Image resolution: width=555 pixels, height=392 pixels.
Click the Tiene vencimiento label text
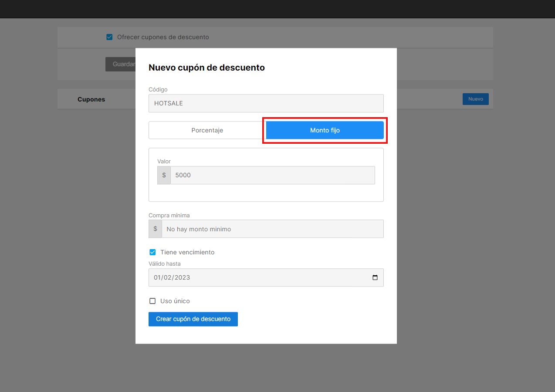(187, 252)
